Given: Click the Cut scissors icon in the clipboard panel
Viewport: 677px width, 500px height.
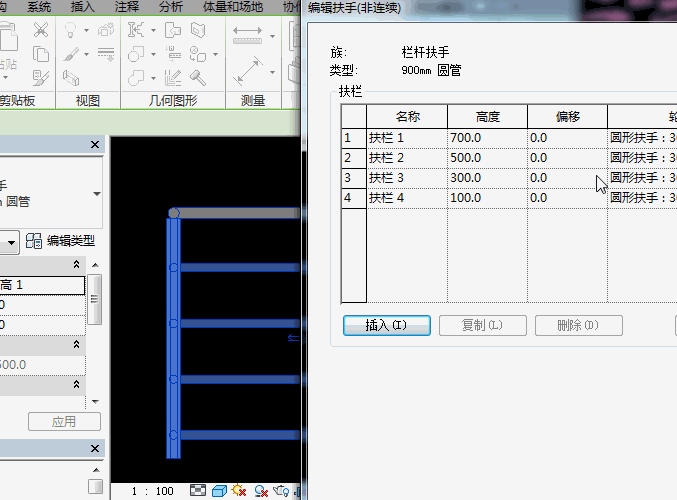Looking at the screenshot, I should pos(41,30).
